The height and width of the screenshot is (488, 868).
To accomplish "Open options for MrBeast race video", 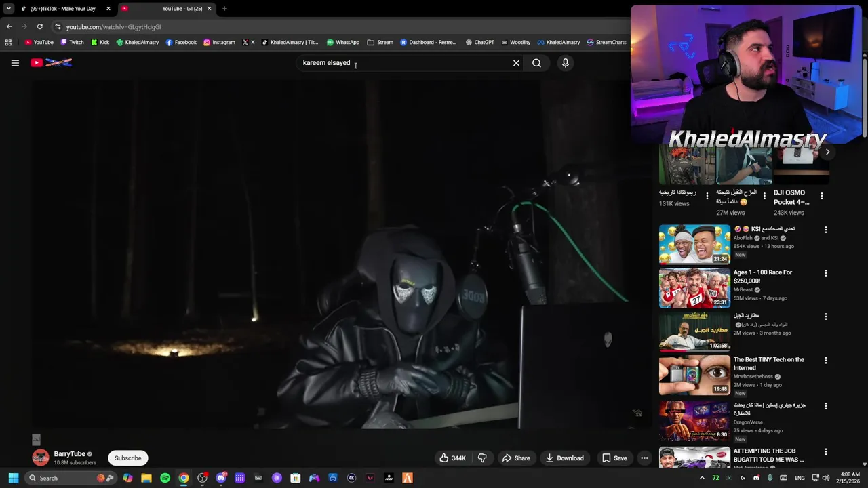I will [825, 273].
